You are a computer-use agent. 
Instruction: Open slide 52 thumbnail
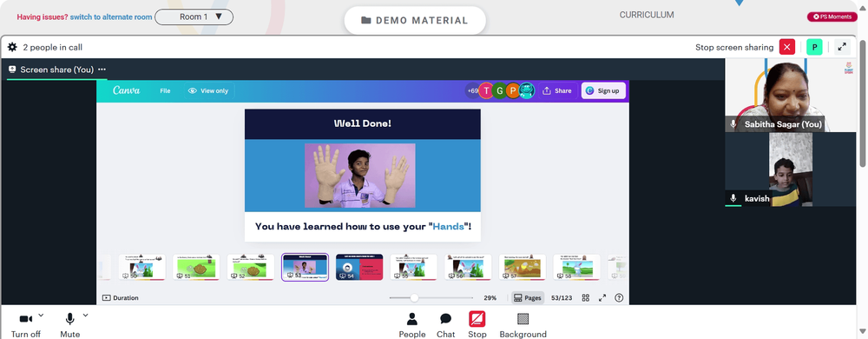251,268
